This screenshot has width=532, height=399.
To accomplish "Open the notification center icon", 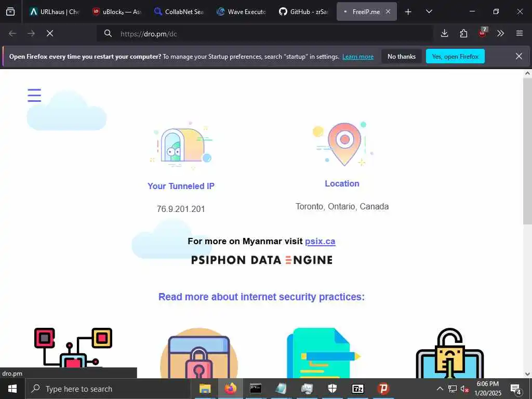I will [516, 389].
